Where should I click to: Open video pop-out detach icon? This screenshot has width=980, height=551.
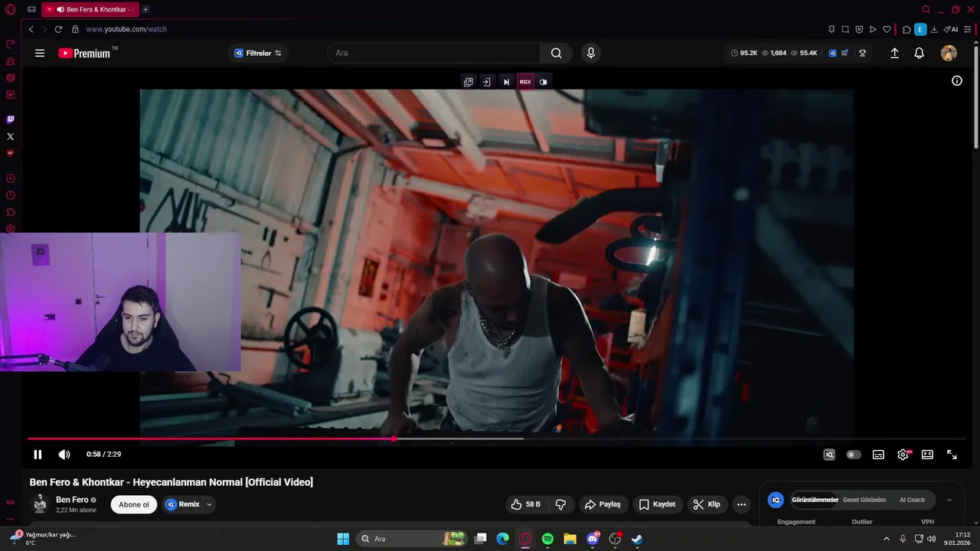pyautogui.click(x=469, y=82)
